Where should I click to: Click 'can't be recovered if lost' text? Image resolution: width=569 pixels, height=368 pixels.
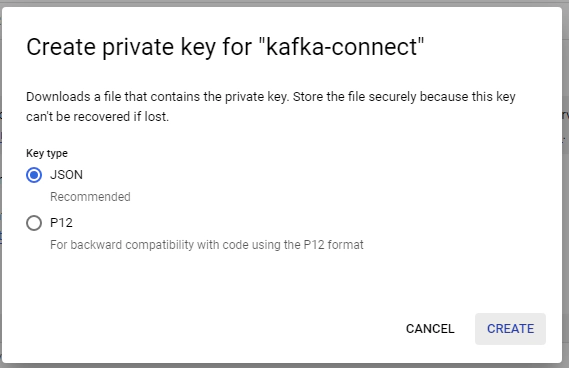[97, 117]
